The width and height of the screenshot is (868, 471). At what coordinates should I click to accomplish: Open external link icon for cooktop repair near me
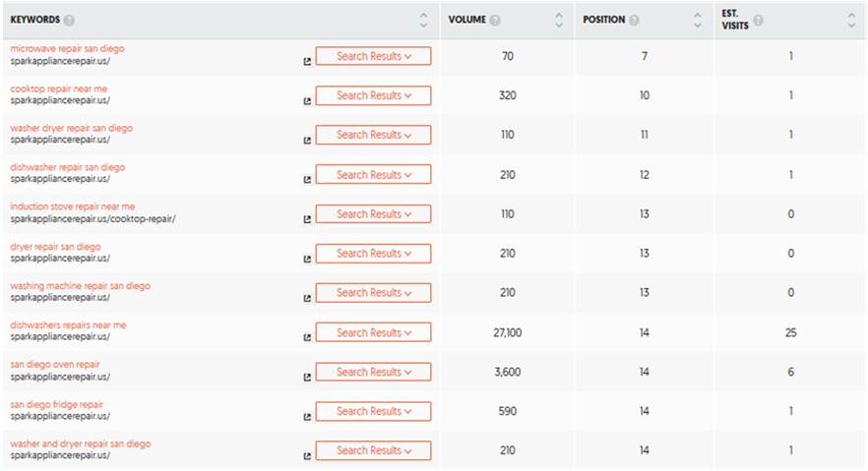[x=307, y=100]
